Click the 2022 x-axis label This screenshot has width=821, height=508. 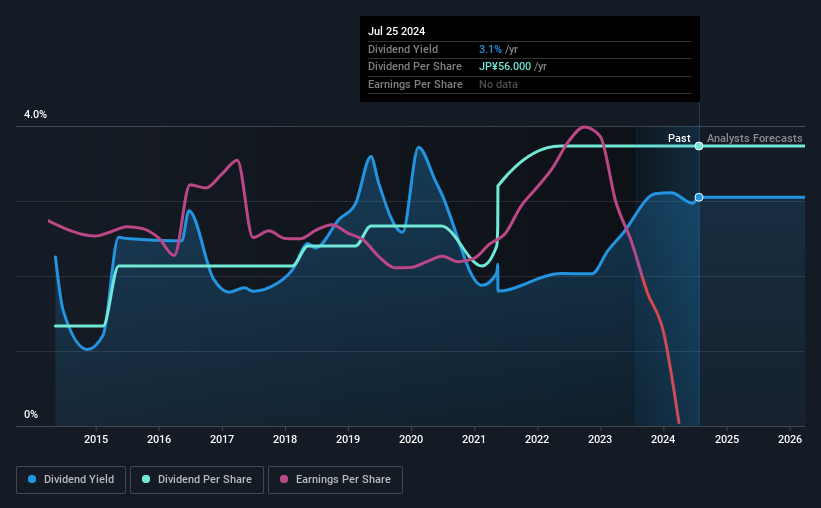point(537,439)
